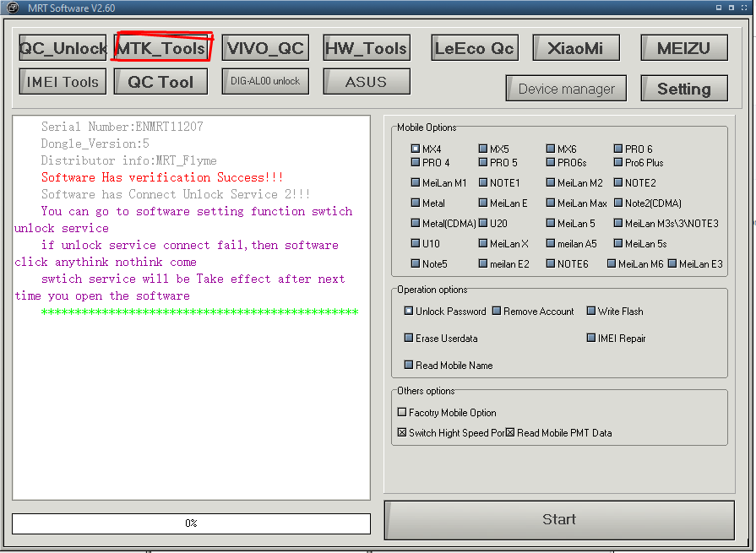
Task: Click the MRT Software title bar app icon
Action: click(x=13, y=8)
